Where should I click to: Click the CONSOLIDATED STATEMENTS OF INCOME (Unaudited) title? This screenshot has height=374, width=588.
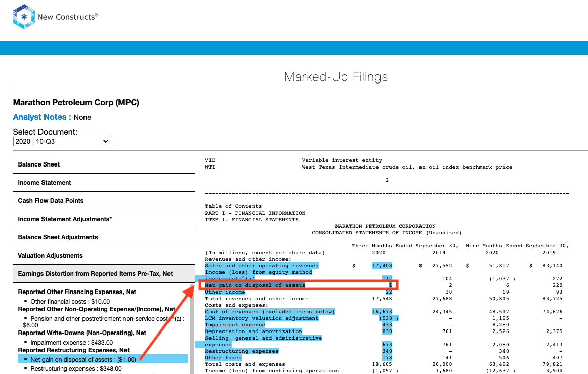[387, 233]
